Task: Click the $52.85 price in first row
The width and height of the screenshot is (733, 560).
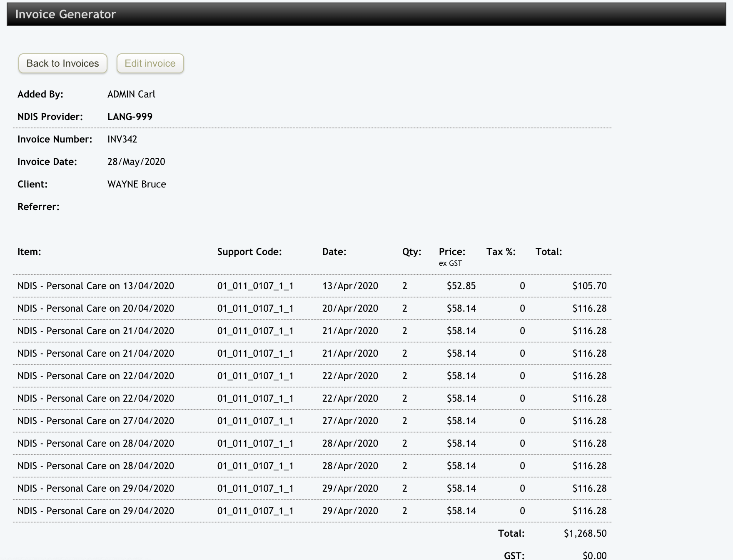Action: [x=461, y=286]
